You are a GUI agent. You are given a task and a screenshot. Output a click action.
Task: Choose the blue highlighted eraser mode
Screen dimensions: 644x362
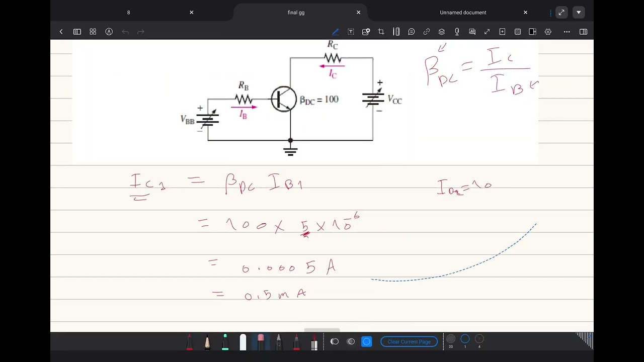point(366,342)
